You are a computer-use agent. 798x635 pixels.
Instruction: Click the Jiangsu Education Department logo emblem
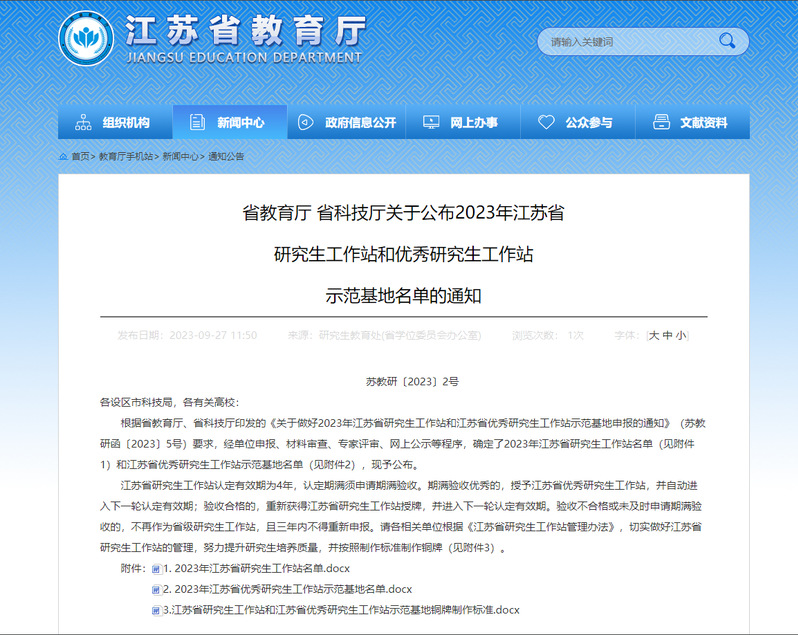point(87,39)
